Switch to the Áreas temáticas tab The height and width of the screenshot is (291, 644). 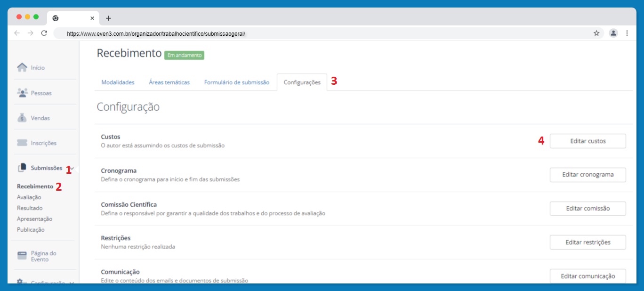point(169,82)
